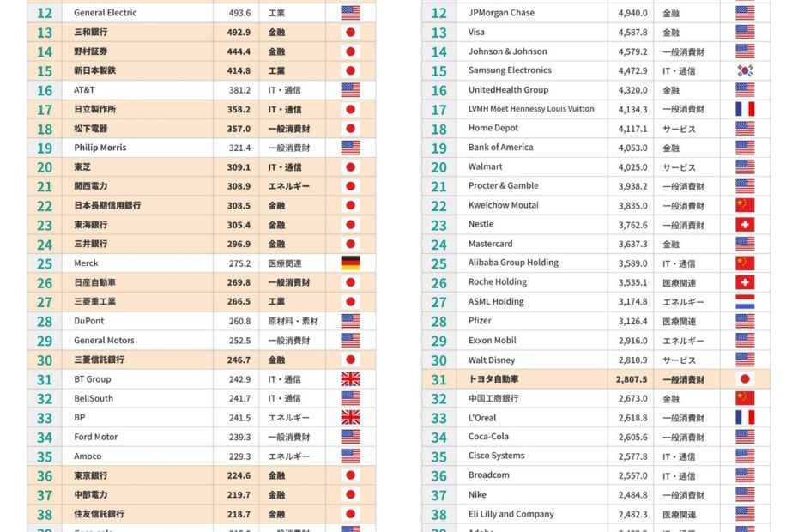Click the French flag in L'Oreal row
Image resolution: width=798 pixels, height=532 pixels.
point(745,418)
